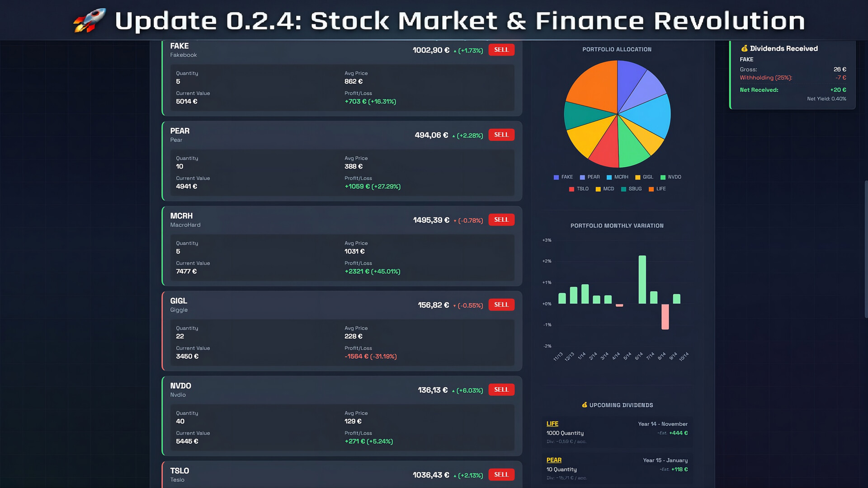
Task: Sell the FAKE Fakebook holding
Action: 501,50
